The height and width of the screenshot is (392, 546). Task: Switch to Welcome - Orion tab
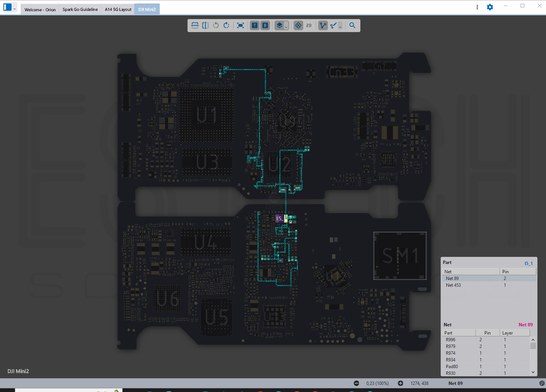click(40, 10)
